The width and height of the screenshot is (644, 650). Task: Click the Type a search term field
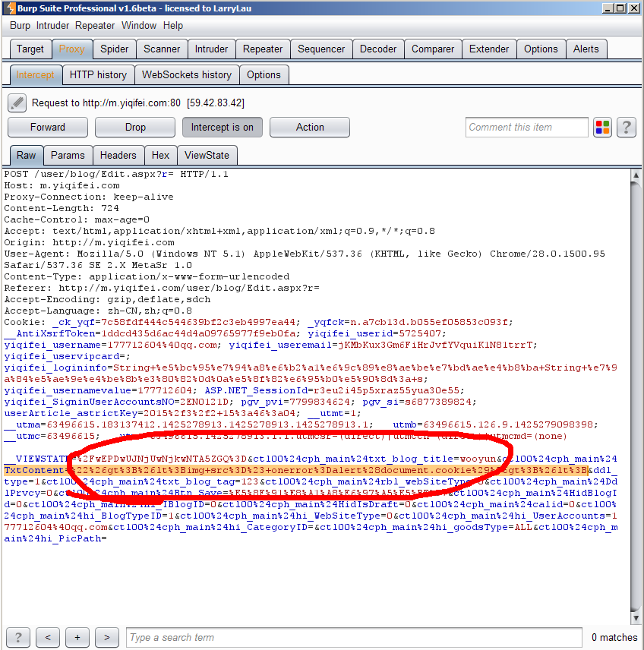[x=354, y=637]
